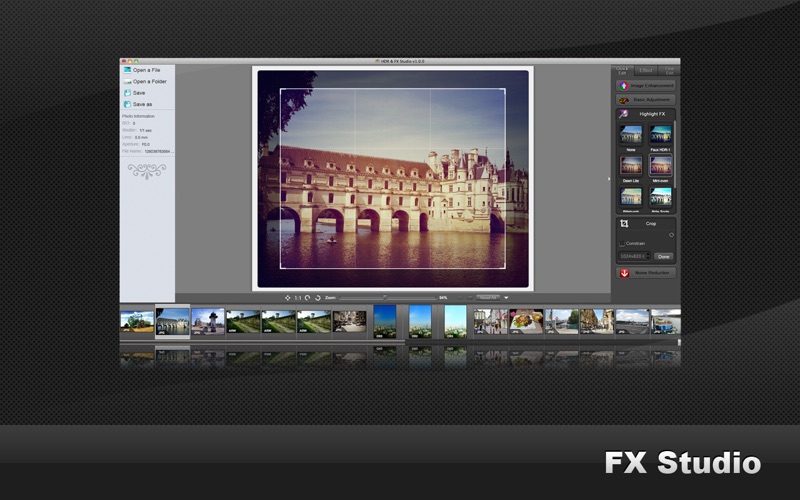Click the Open a File icon
The height and width of the screenshot is (500, 800).
127,70
